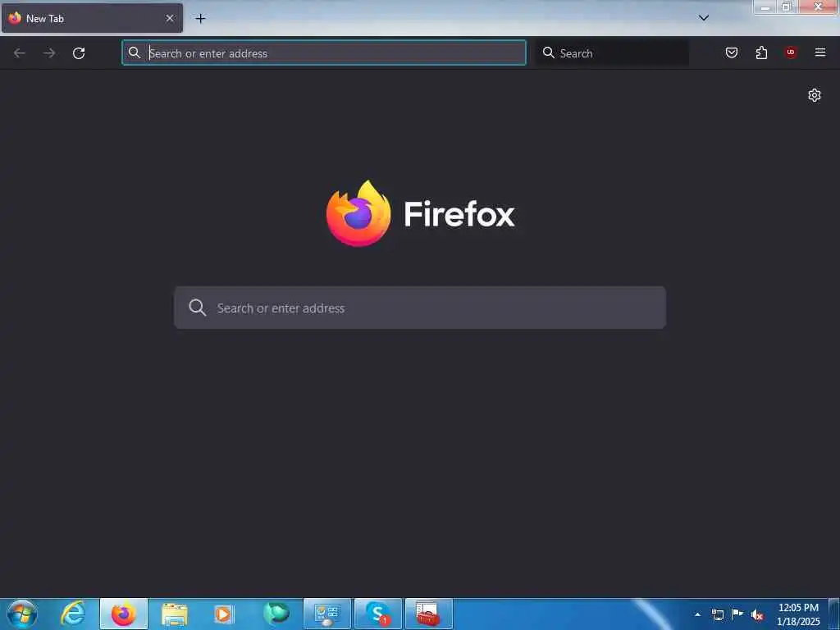840x630 pixels.
Task: Go forward using the forward arrow
Action: (49, 53)
